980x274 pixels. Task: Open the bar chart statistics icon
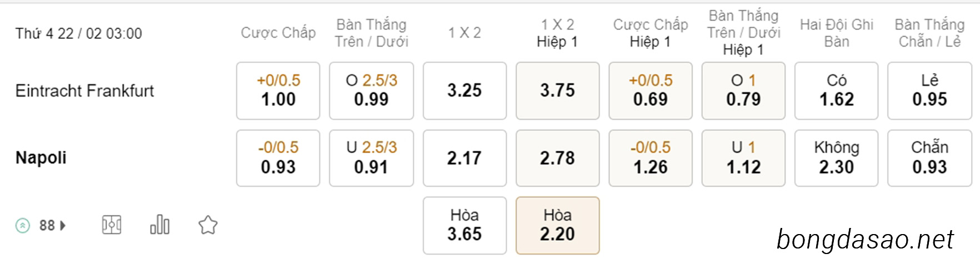pos(160,225)
